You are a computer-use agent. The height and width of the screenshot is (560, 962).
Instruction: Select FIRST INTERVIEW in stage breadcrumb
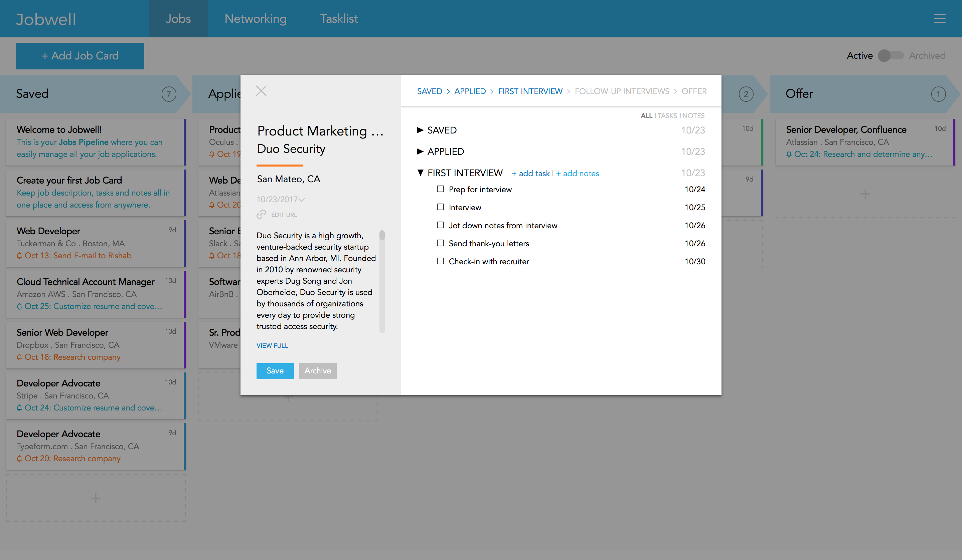pyautogui.click(x=530, y=91)
